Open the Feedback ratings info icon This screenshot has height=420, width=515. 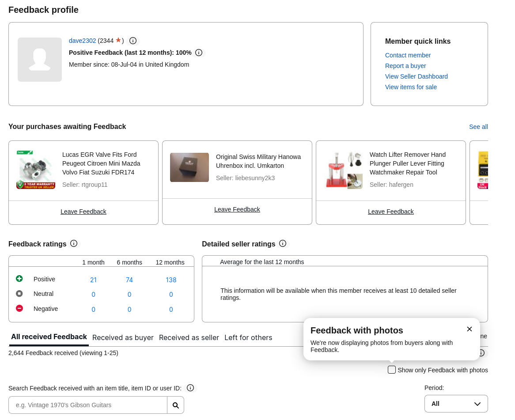click(x=74, y=243)
